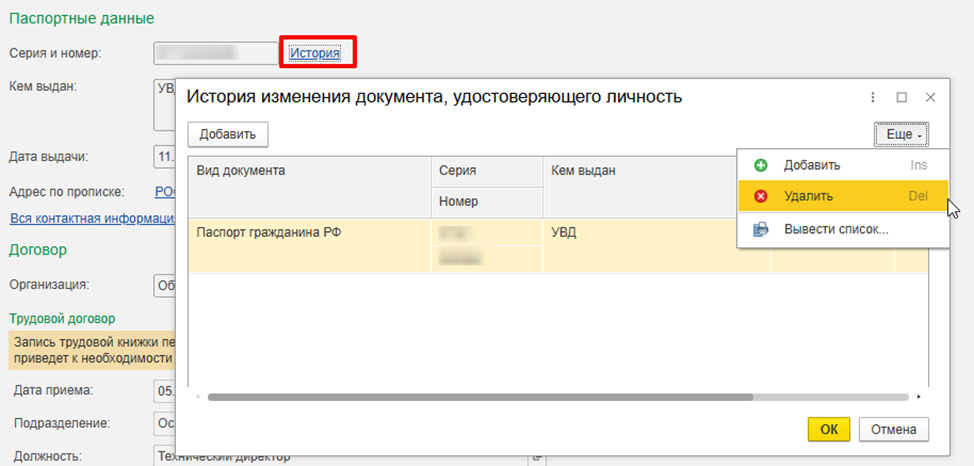Cancel changes with the Отмена button
Screen dimensions: 974x466
point(893,429)
